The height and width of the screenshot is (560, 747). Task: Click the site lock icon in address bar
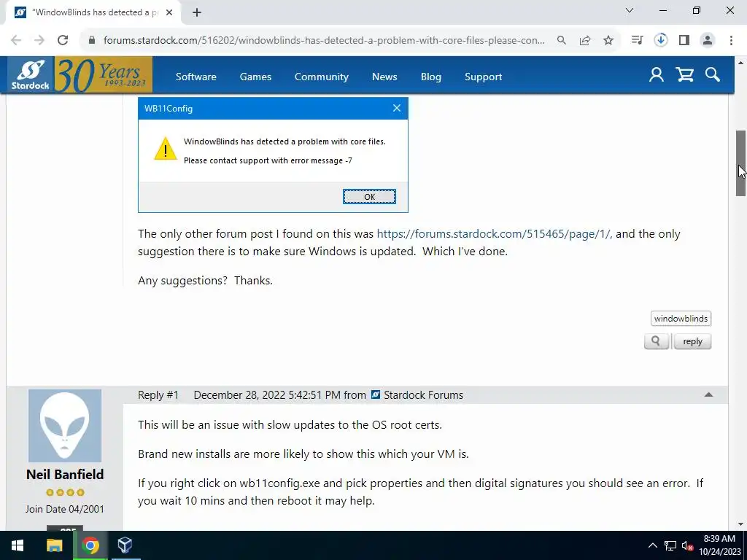click(x=92, y=41)
